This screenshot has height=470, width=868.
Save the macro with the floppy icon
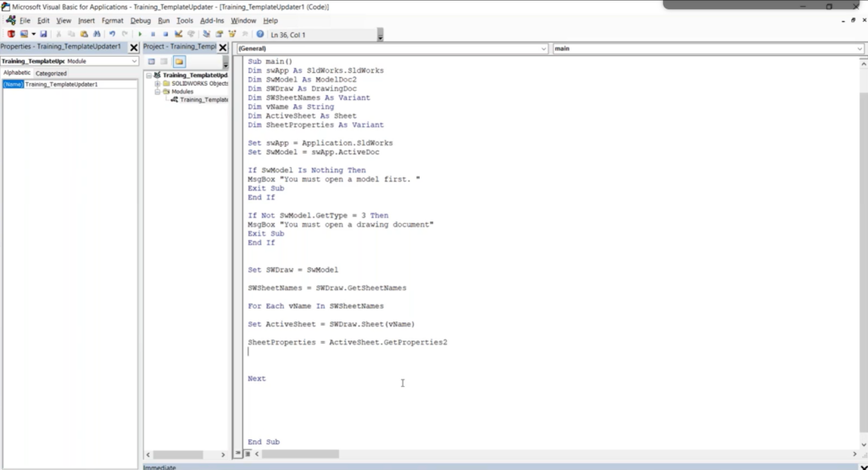(x=43, y=35)
